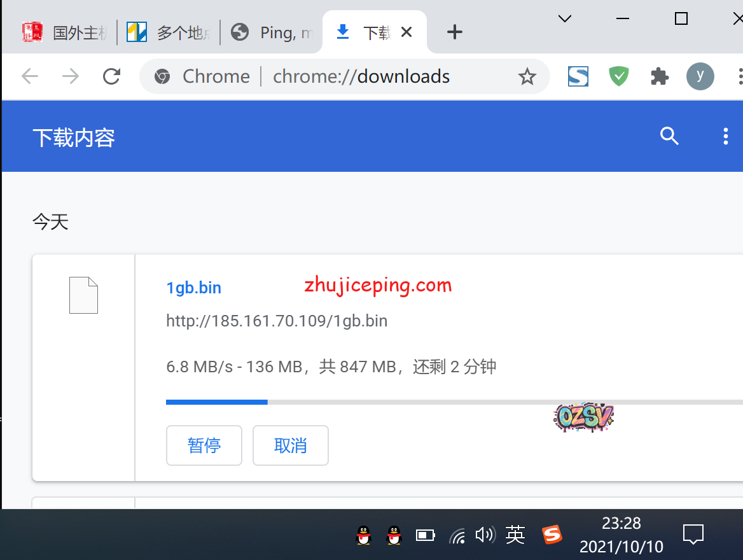
Task: Toggle the 英 input language indicator
Action: pyautogui.click(x=515, y=535)
